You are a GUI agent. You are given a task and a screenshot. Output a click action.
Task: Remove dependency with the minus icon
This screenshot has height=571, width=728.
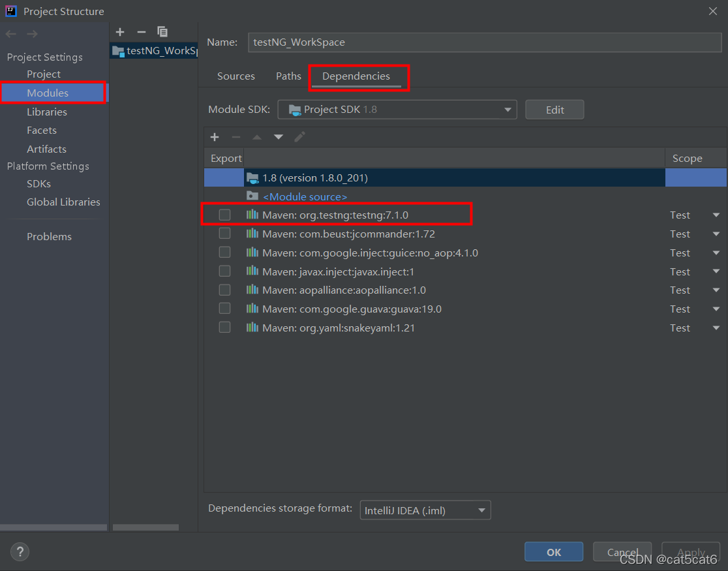236,137
